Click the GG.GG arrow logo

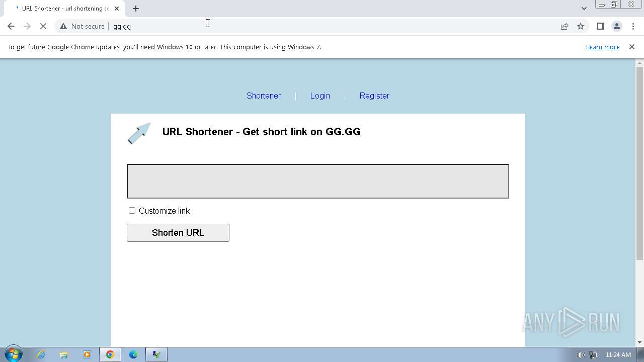pyautogui.click(x=139, y=133)
